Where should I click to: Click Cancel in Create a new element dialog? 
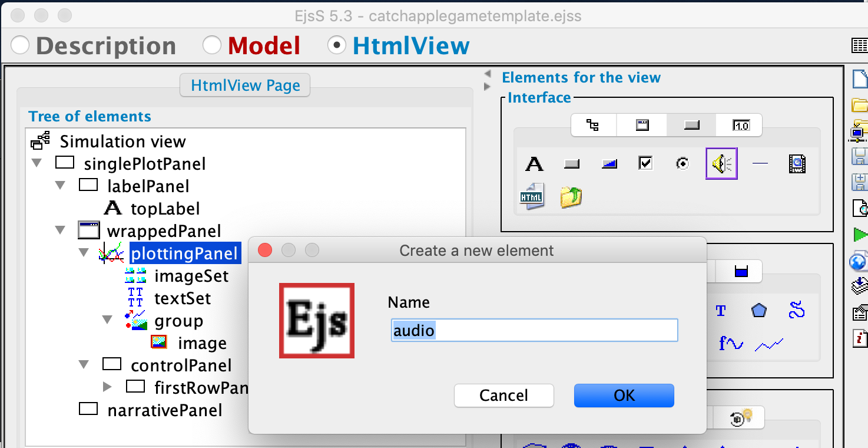coord(504,396)
